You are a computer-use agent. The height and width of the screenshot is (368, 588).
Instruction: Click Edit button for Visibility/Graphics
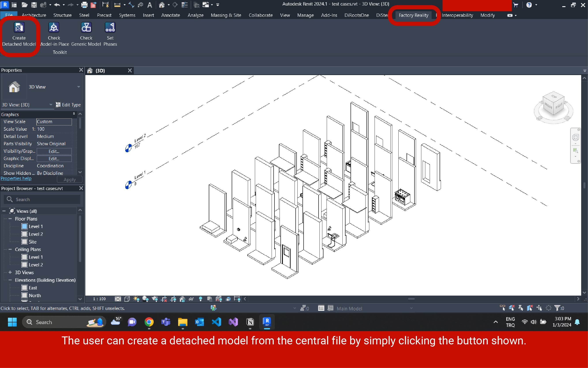tap(54, 151)
